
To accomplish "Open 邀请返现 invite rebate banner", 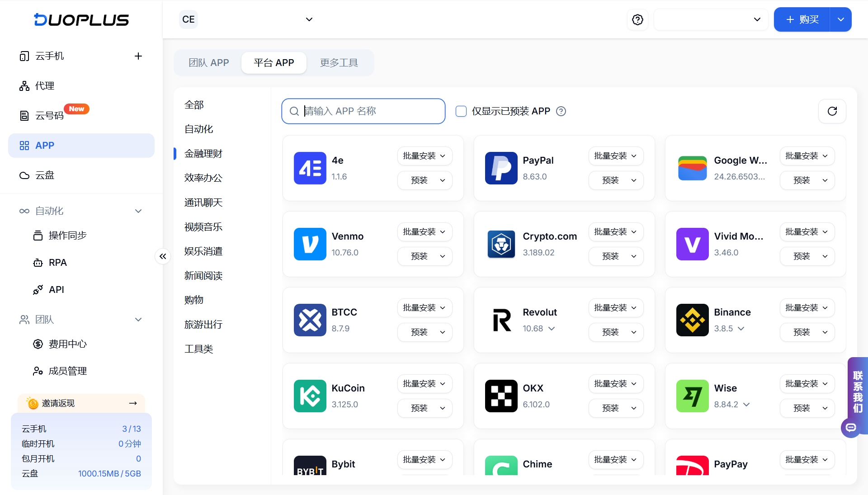I will (81, 403).
